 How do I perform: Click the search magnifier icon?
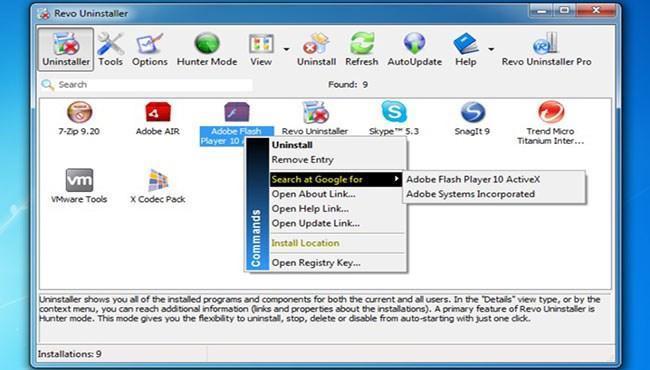(48, 85)
